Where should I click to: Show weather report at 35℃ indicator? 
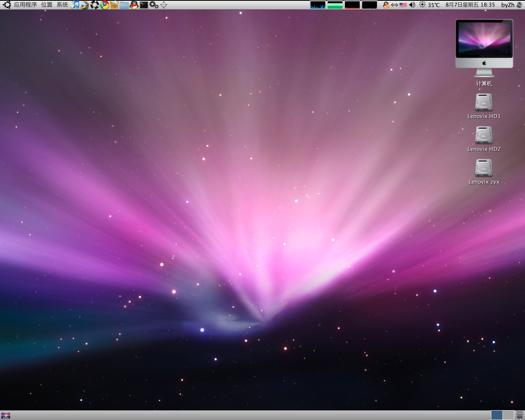pyautogui.click(x=429, y=5)
